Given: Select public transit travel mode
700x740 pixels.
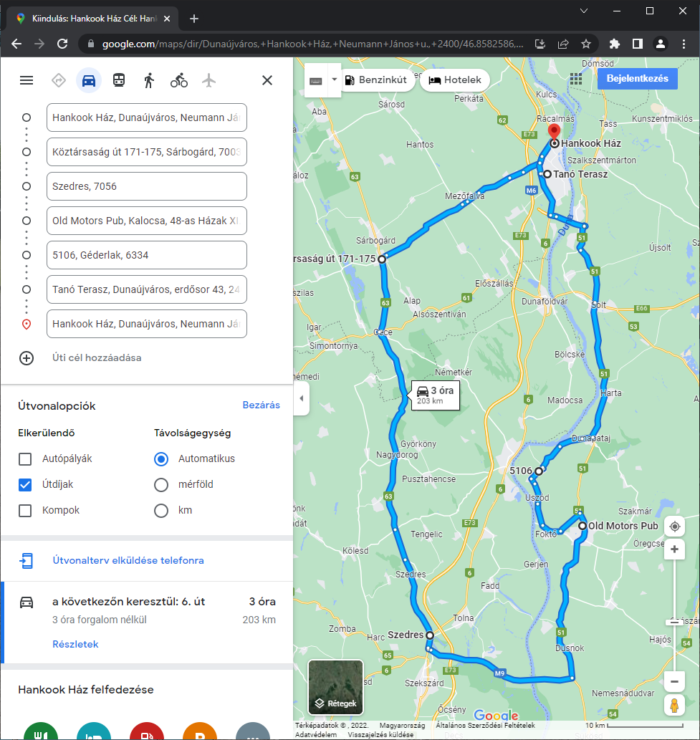Looking at the screenshot, I should (119, 80).
